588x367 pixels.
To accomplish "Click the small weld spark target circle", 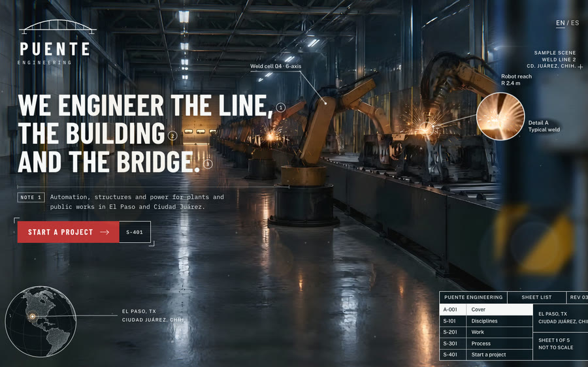I will coord(426,129).
